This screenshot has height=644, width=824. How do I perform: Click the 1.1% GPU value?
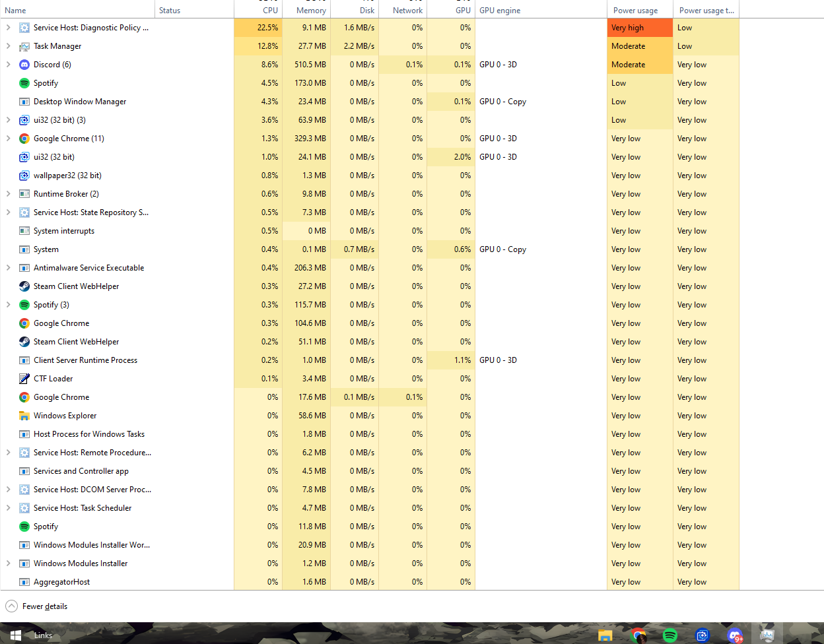(462, 360)
